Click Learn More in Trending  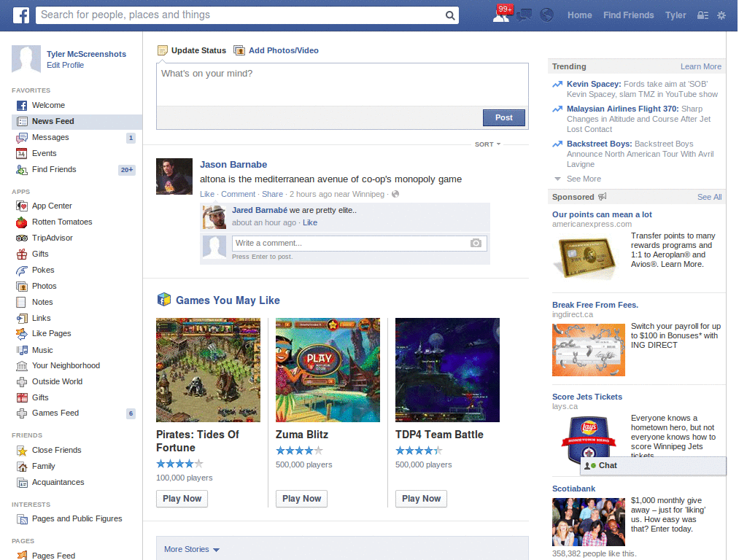click(701, 66)
